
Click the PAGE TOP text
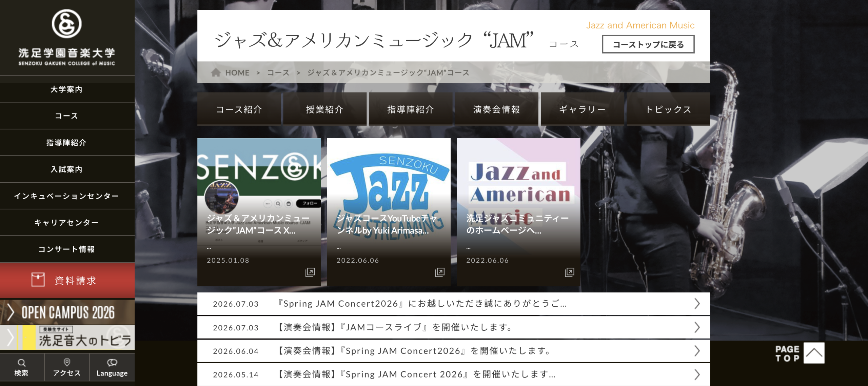coord(787,353)
